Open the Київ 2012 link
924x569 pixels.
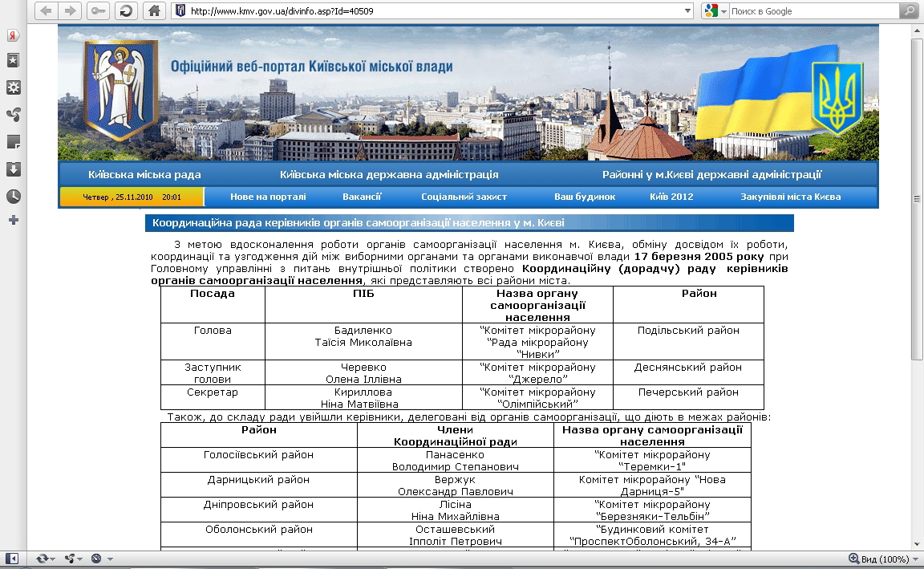(671, 197)
